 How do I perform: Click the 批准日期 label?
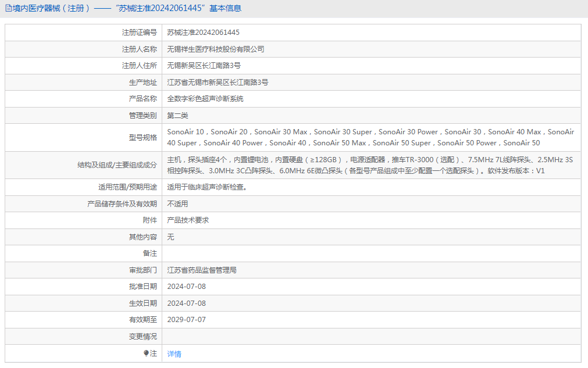pyautogui.click(x=143, y=287)
